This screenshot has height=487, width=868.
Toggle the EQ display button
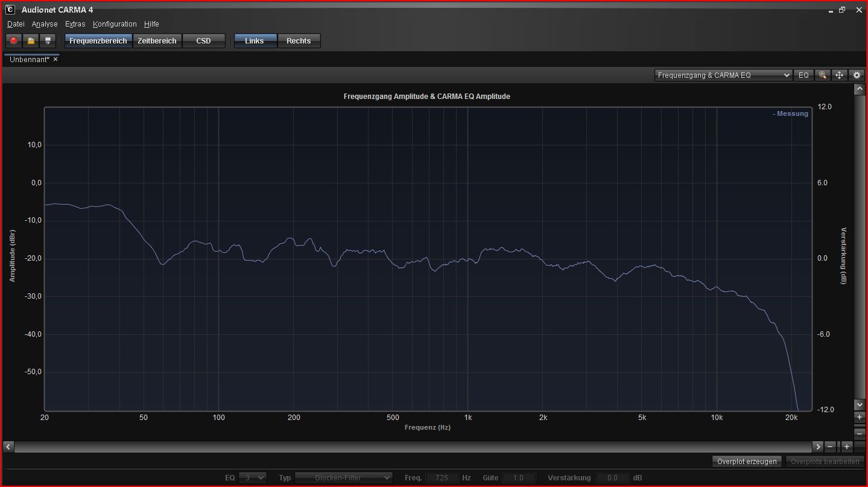click(803, 75)
